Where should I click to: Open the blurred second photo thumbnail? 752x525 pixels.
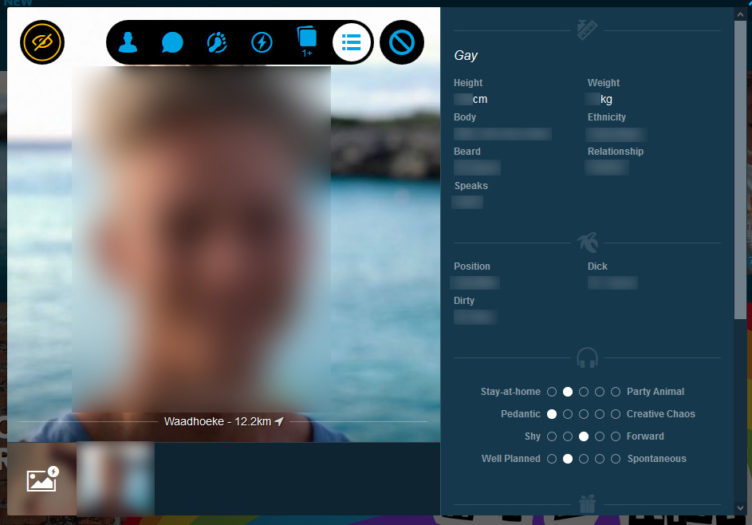pos(116,478)
